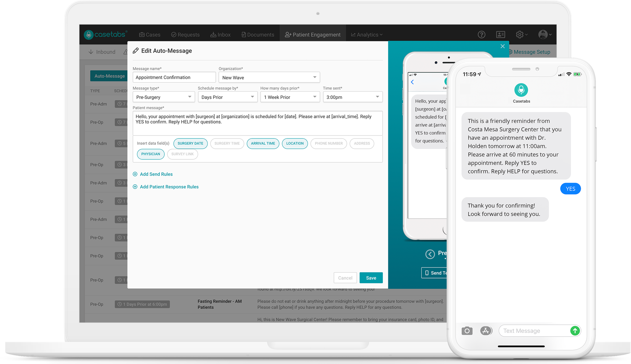Open the Organization dropdown showing New Wave
This screenshot has height=364, width=631.
[x=269, y=77]
